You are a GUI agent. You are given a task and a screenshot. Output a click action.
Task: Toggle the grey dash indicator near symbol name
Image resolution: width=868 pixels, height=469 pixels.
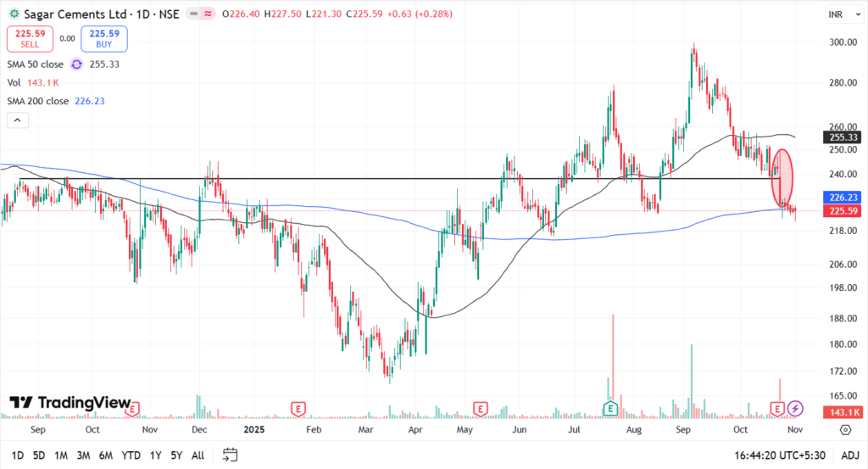pos(192,14)
